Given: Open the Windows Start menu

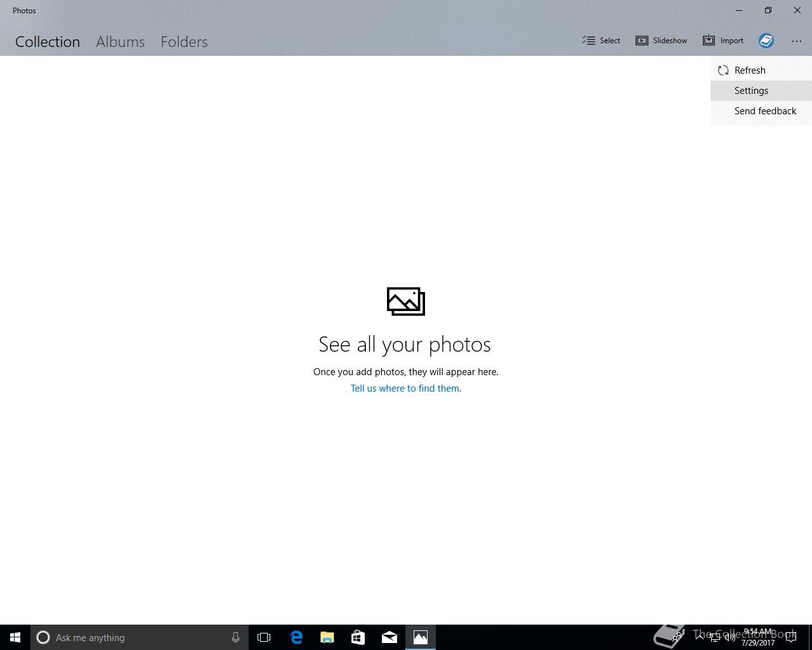Looking at the screenshot, I should [15, 637].
